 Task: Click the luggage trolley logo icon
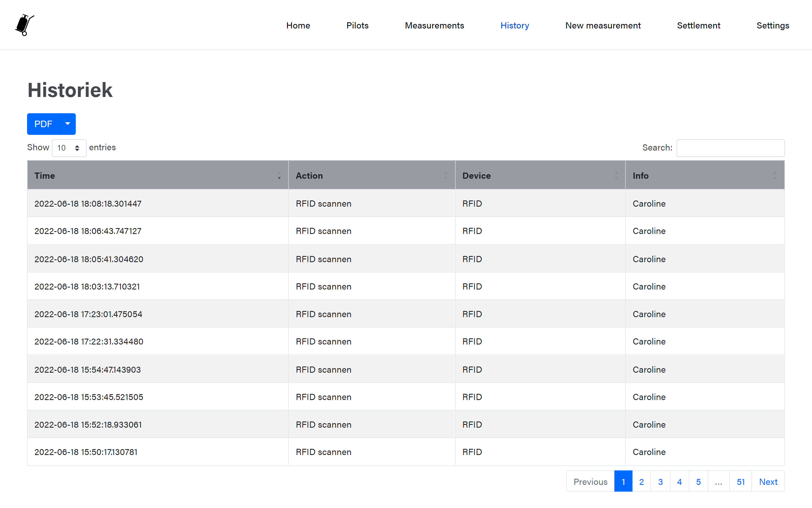[x=25, y=25]
